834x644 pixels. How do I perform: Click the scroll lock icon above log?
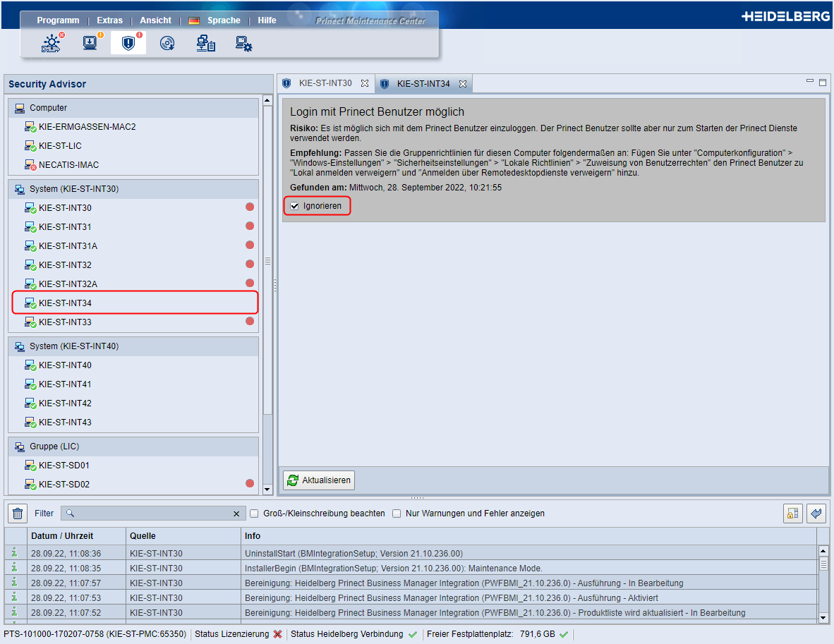tap(792, 514)
